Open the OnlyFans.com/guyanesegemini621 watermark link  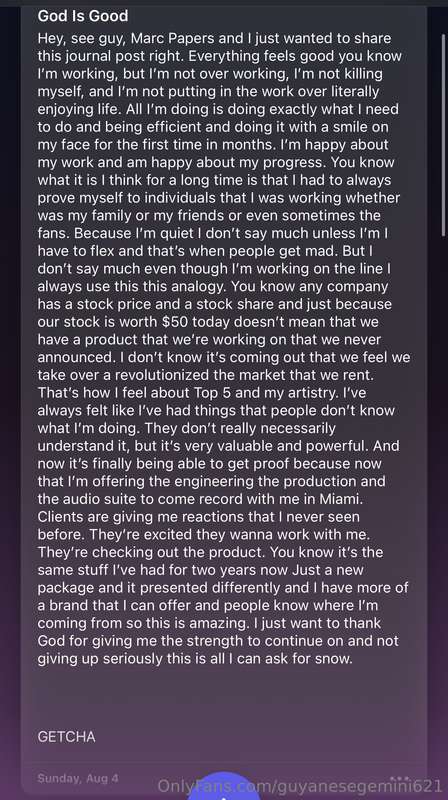[300, 785]
